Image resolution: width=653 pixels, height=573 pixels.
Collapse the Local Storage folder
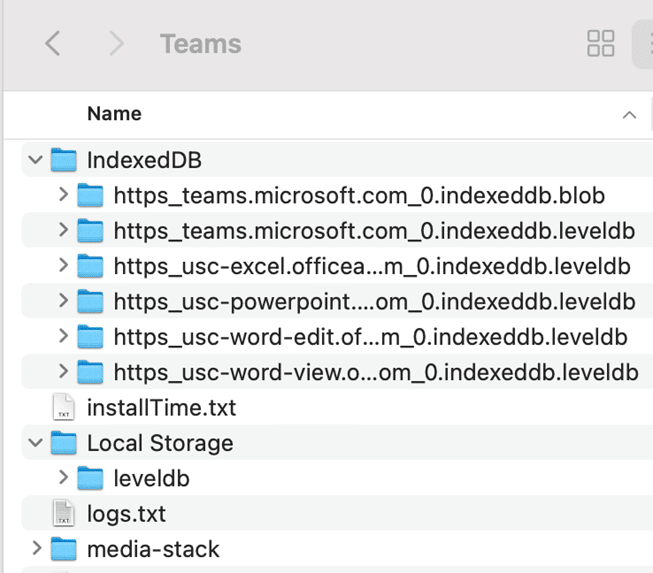click(x=36, y=442)
